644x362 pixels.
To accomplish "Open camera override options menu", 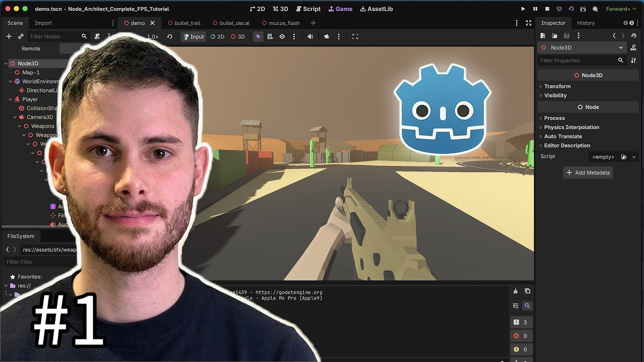I will click(339, 37).
